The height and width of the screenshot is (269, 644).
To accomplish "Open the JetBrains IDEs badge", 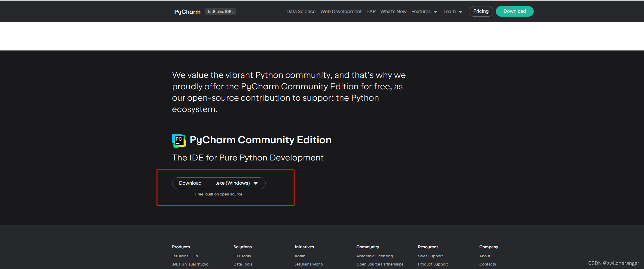I will tap(220, 12).
